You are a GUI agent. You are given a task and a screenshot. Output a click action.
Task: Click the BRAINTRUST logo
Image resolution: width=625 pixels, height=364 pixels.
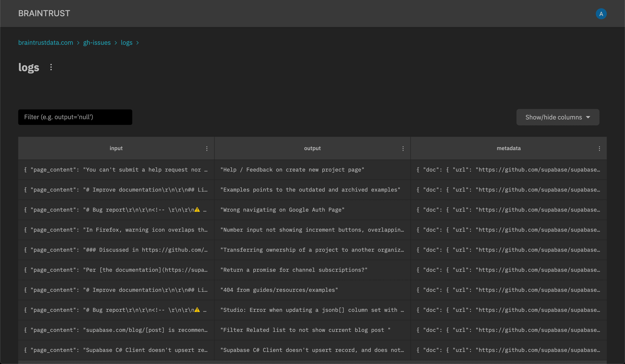tap(44, 13)
